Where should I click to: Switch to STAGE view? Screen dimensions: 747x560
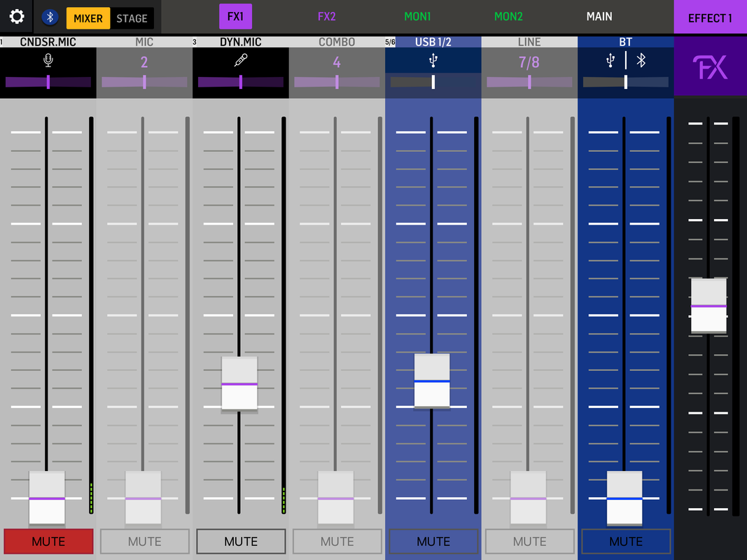pos(132,18)
